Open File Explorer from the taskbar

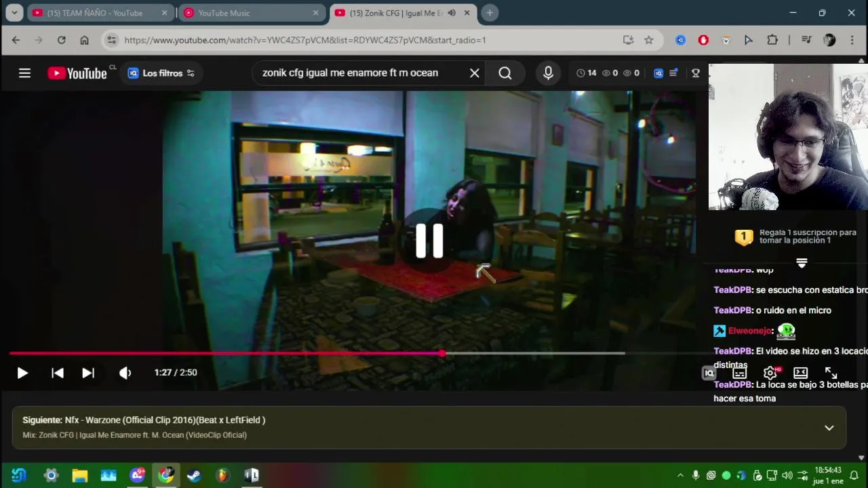pos(80,476)
